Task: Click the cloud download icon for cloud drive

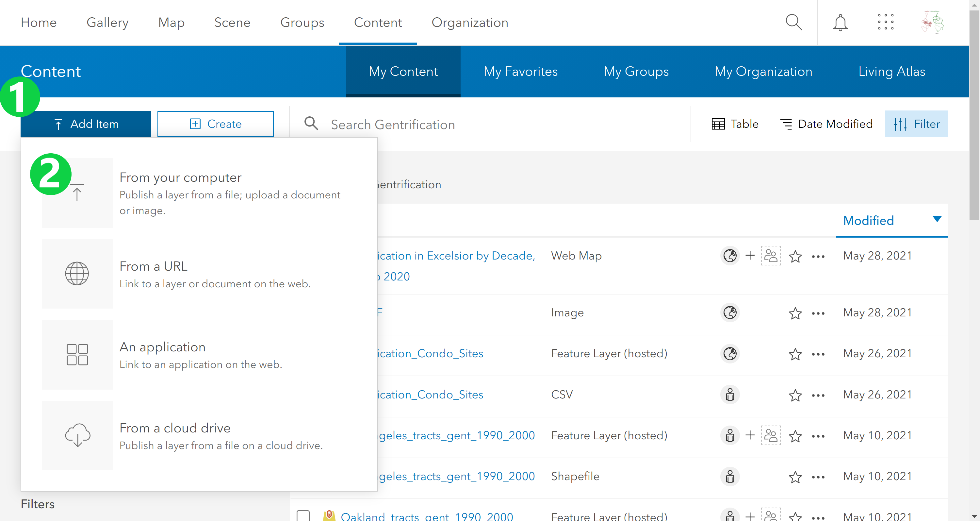Action: point(77,435)
